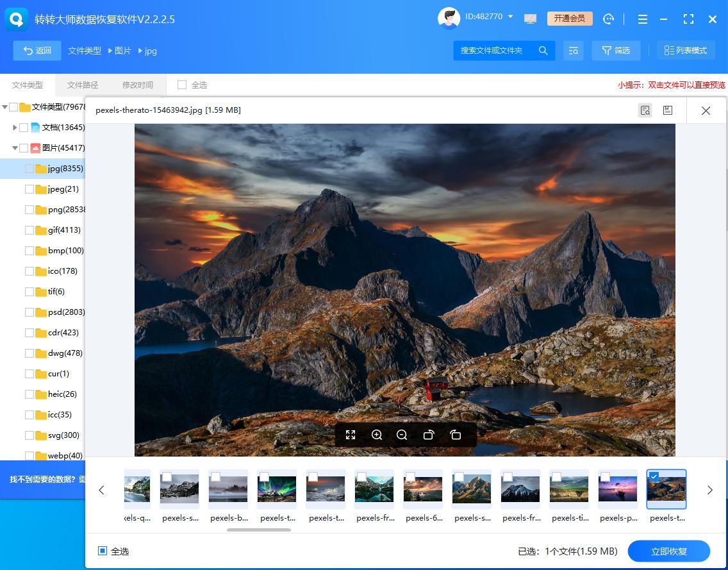The height and width of the screenshot is (570, 728).
Task: Uncheck the selected pexels-t thumbnail checkbox
Action: 654,476
